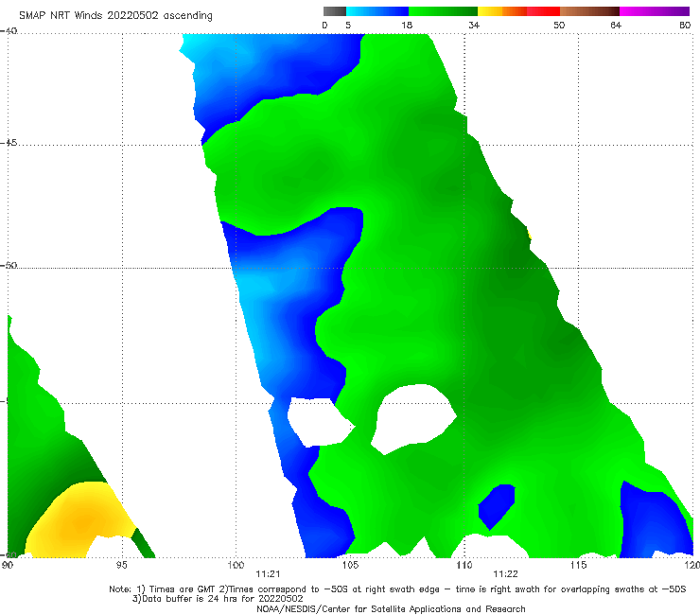
Task: Click the longitude label "105"
Action: point(350,565)
